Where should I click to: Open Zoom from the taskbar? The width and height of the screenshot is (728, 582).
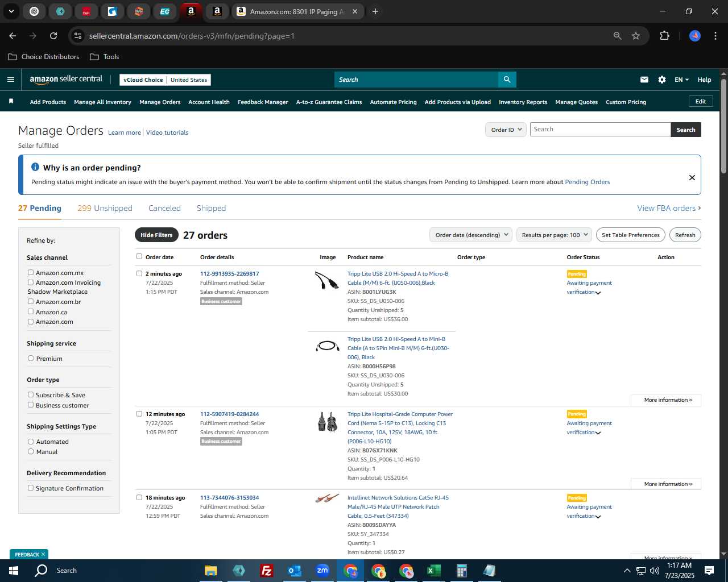click(x=322, y=571)
